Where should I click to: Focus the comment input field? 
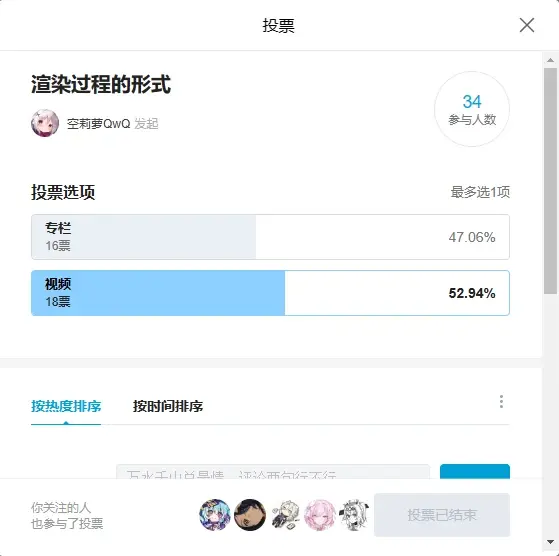(273, 471)
